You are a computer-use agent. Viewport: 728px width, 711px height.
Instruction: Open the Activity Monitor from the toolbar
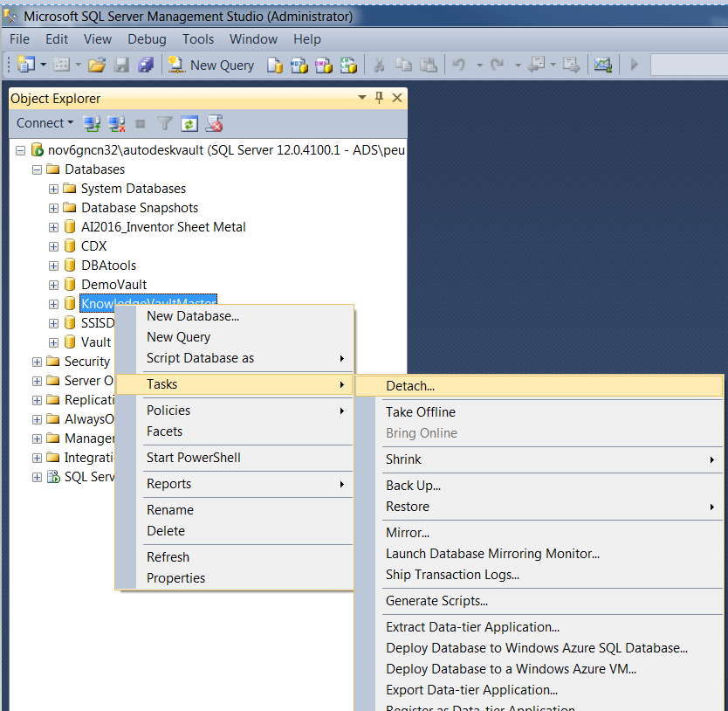602,65
